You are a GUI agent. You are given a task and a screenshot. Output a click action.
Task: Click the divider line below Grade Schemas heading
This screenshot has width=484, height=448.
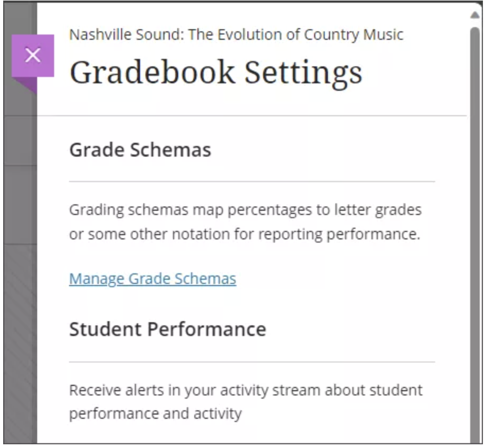click(252, 182)
